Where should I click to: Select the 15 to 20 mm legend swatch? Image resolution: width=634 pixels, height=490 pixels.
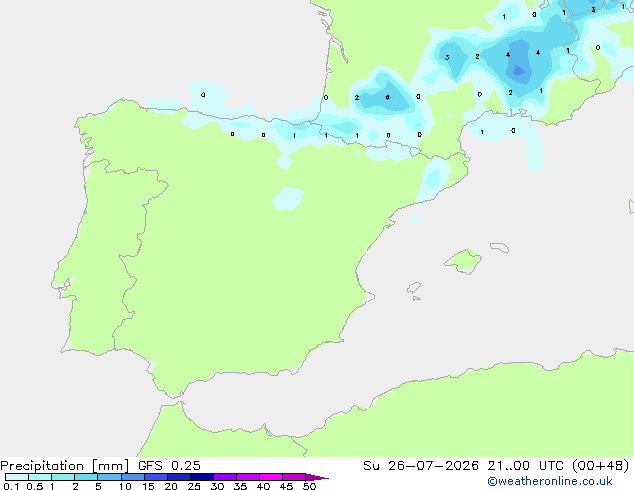[x=155, y=477]
